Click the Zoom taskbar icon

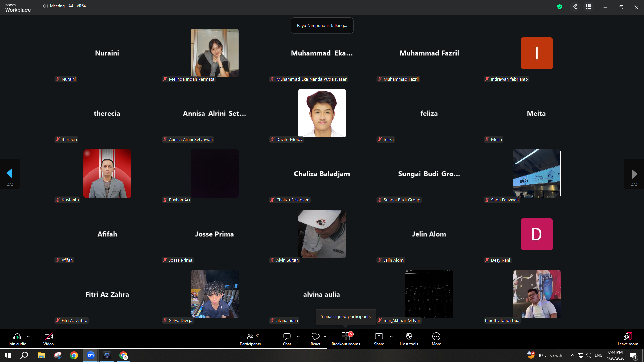tap(91, 355)
